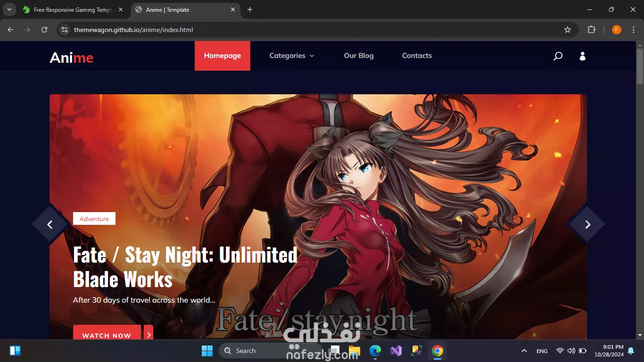Click the scrollbar down arrow
Screen dimensions: 644x362
(640, 335)
